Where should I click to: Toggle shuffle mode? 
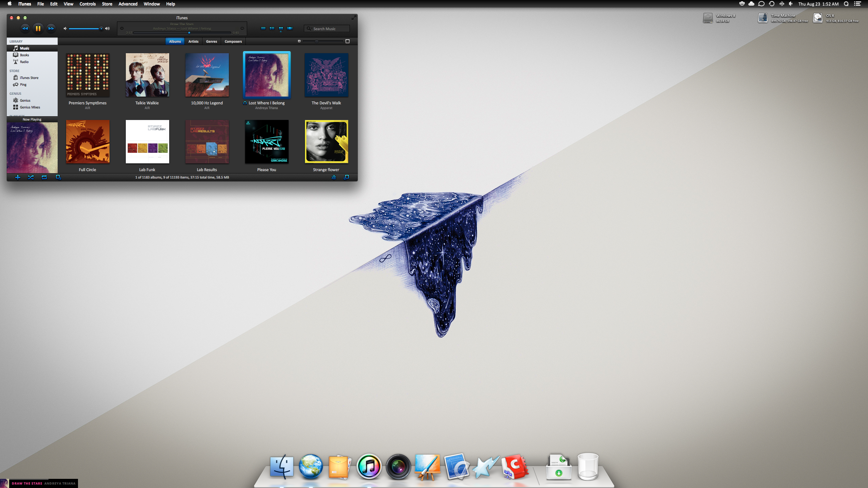[x=31, y=177]
